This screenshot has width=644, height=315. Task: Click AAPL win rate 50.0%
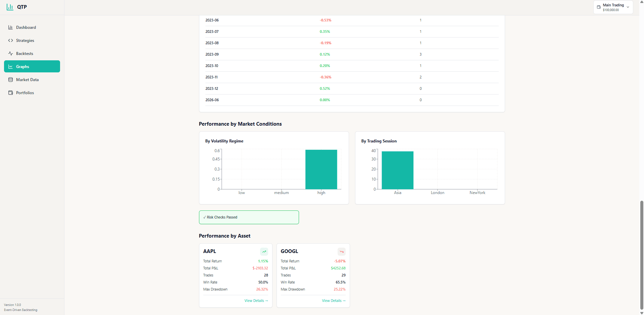[263, 282]
